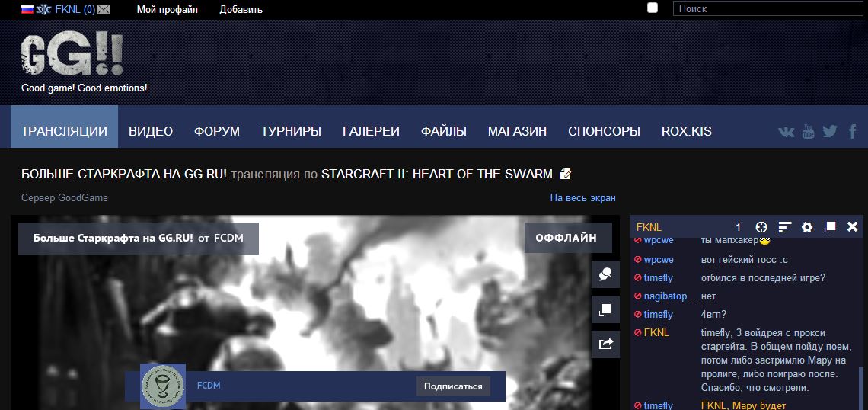Click username timefly beside '4вгп?'
Viewport: 868px width, 410px height.
pyautogui.click(x=658, y=314)
